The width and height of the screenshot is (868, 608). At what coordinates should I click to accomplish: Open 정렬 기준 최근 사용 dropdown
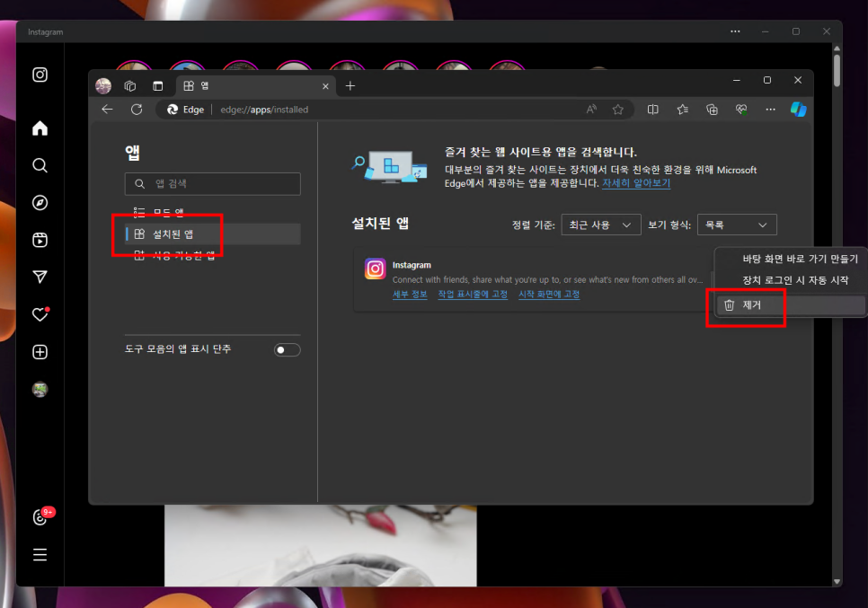[601, 225]
